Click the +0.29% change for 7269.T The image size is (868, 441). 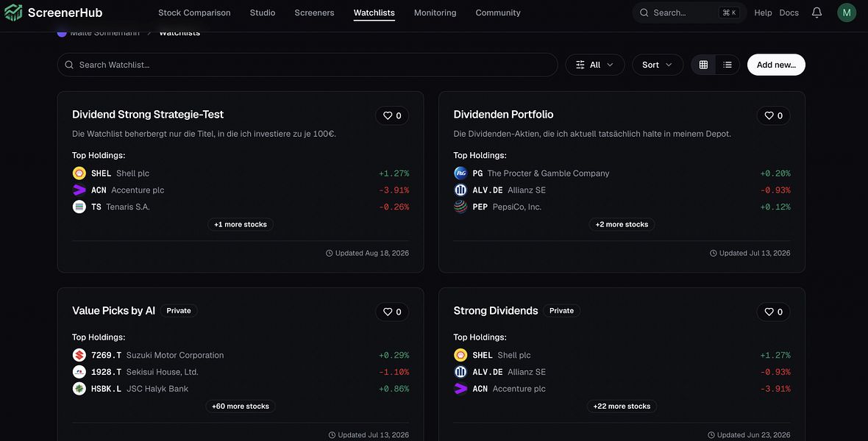pos(394,355)
